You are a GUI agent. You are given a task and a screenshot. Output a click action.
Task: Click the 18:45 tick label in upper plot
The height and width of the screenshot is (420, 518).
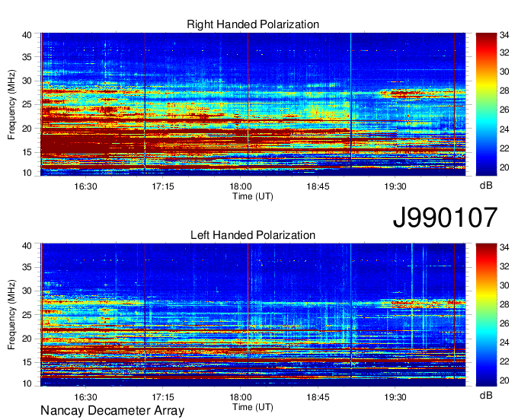tap(318, 186)
